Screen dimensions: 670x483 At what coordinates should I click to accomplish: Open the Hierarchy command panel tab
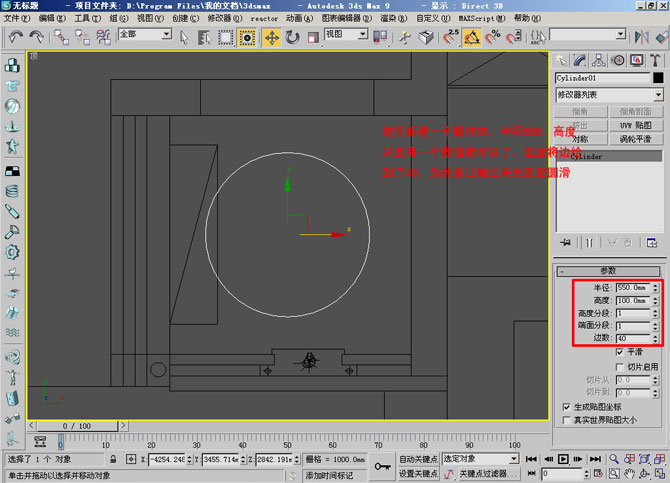pyautogui.click(x=599, y=61)
